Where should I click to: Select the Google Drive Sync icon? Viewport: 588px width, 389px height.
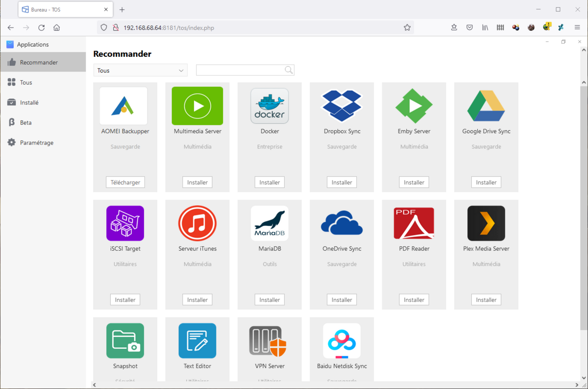[486, 106]
